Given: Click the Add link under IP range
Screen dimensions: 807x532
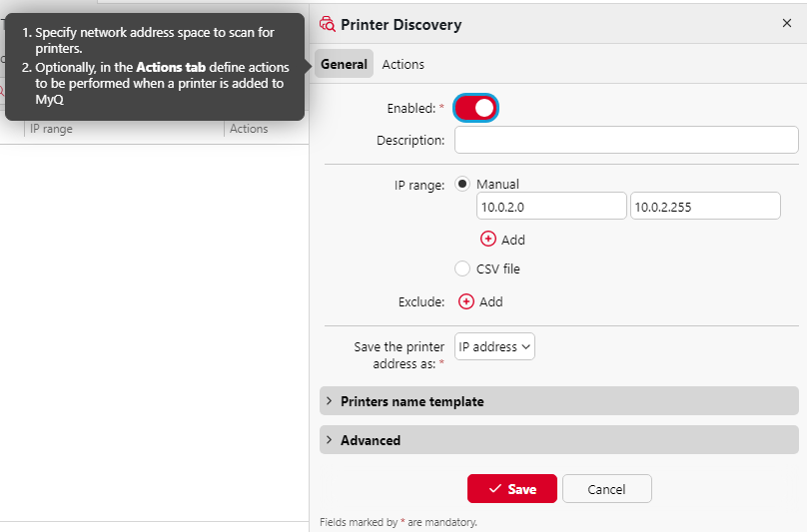Looking at the screenshot, I should pyautogui.click(x=512, y=240).
